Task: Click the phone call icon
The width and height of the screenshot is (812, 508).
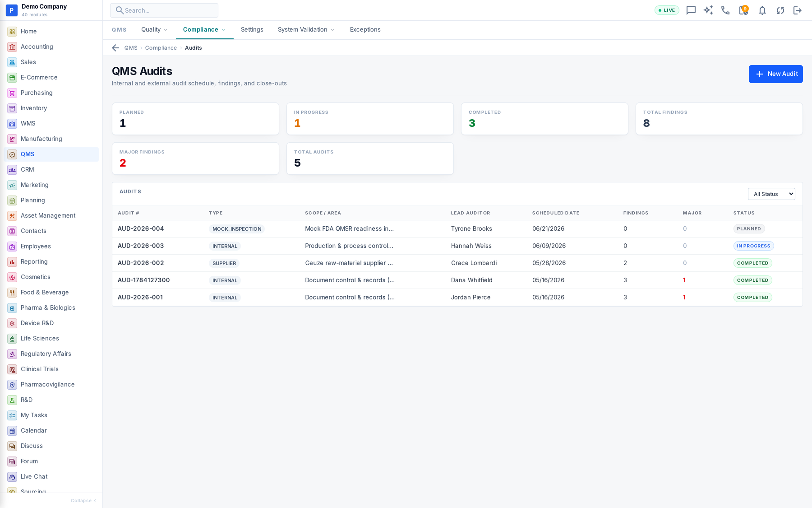Action: coord(725,10)
